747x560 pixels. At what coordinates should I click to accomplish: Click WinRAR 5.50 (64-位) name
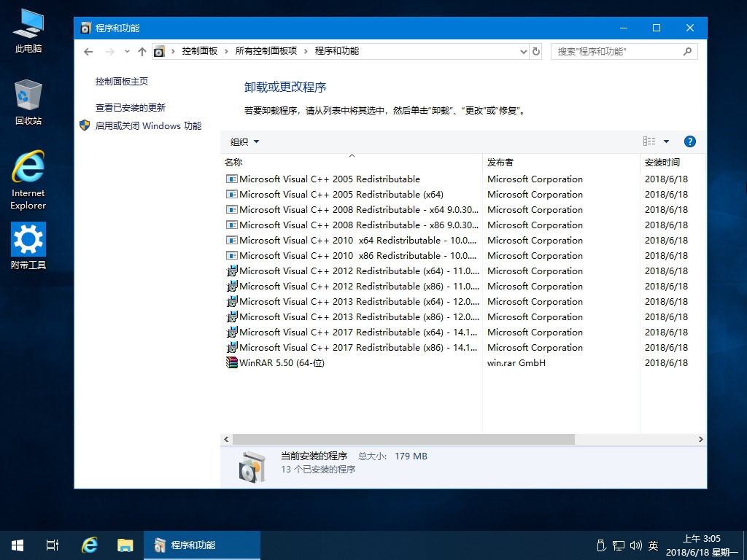click(x=282, y=363)
